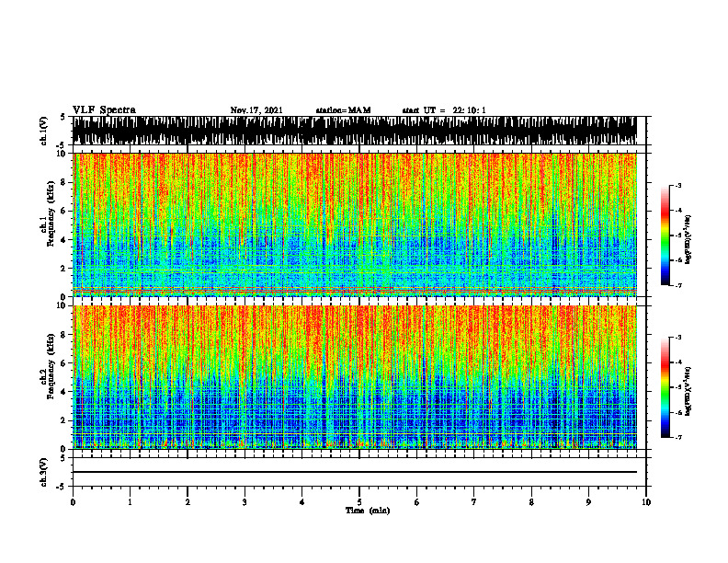Click tick label '1' on the time axis
Screen dimensions: 728x563
[130, 502]
